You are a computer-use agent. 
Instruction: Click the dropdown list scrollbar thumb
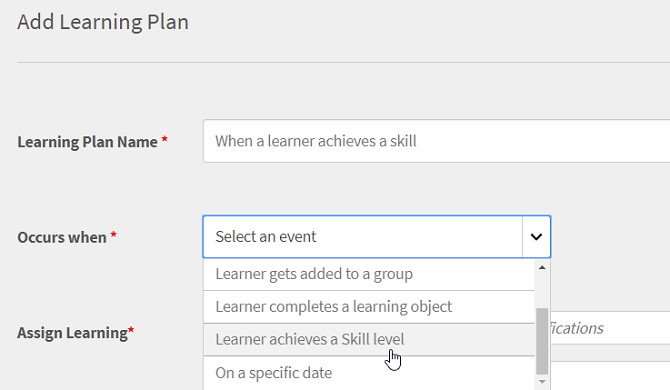click(542, 341)
